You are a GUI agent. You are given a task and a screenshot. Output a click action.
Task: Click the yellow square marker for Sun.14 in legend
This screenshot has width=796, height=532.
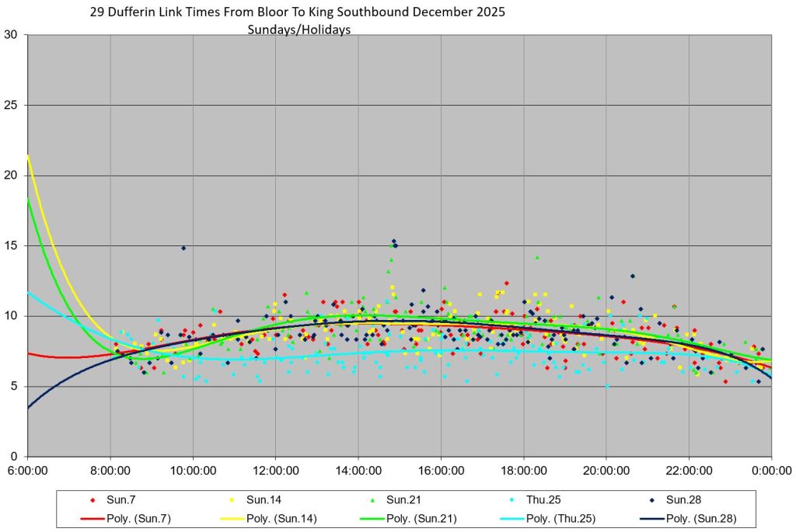232,499
